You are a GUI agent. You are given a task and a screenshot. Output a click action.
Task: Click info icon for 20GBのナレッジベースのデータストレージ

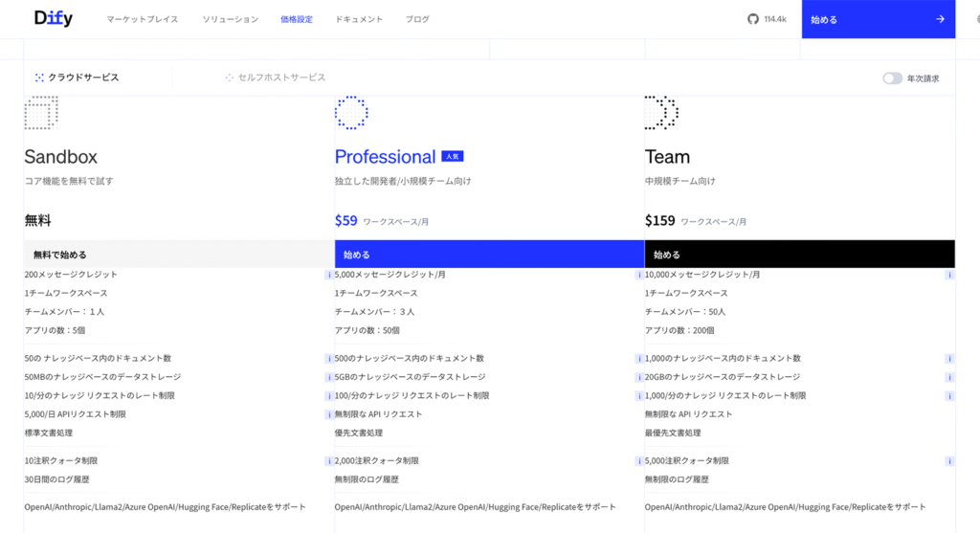(949, 377)
